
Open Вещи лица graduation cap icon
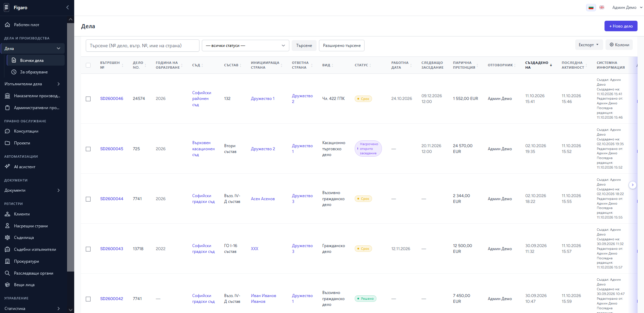(x=7, y=285)
